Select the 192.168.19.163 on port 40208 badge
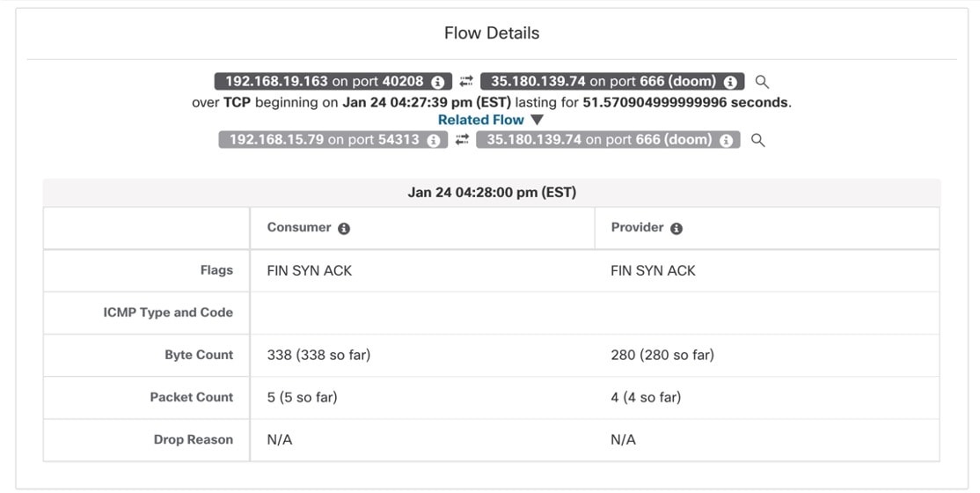 coord(324,82)
